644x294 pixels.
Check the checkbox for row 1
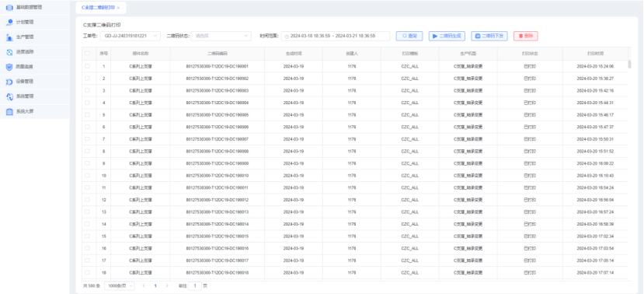87,66
